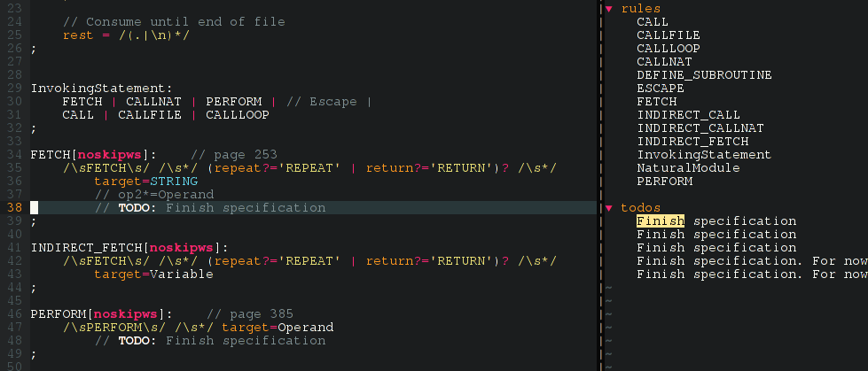868x371 pixels.
Task: Open the CALLLOOP rule entry
Action: tap(668, 49)
